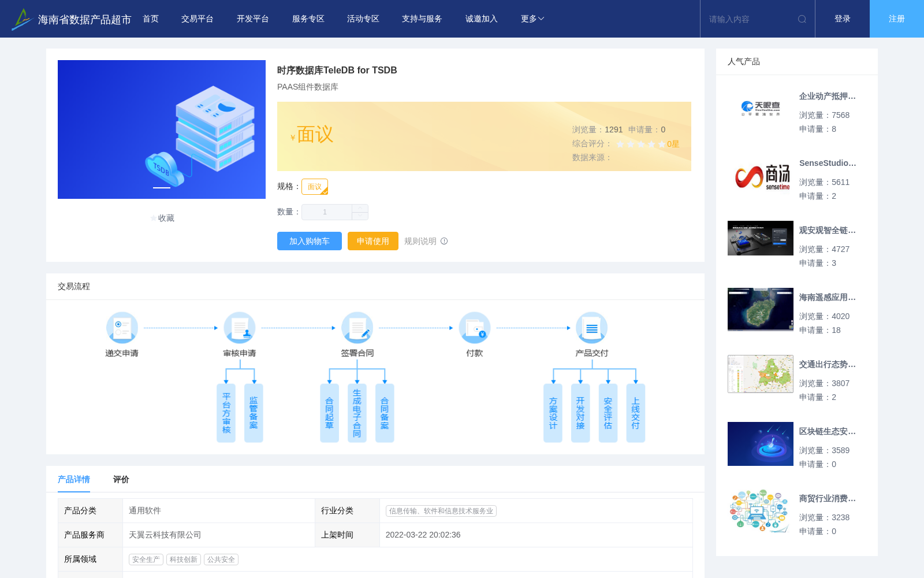
Task: Click the 申请使用 button
Action: point(373,241)
